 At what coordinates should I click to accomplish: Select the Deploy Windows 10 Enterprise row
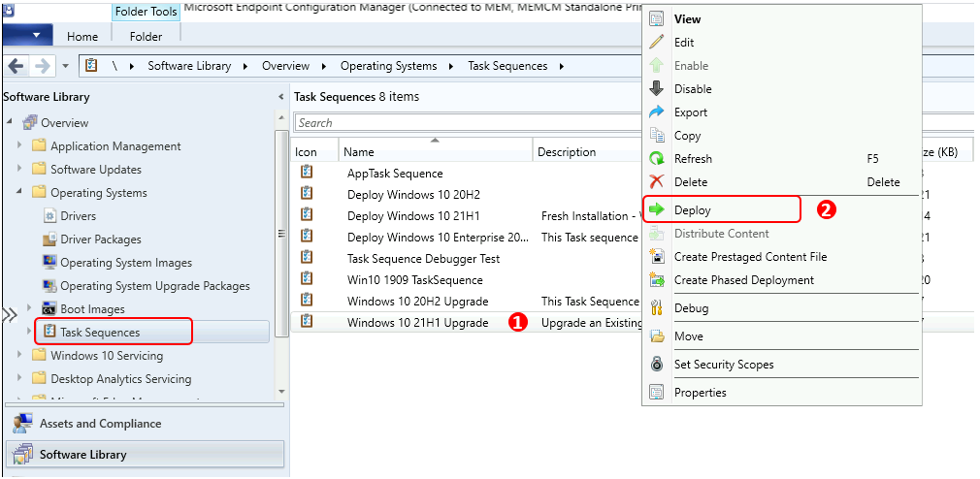click(467, 237)
